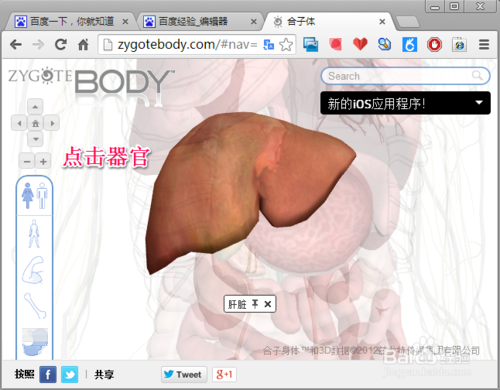Share via the Facebook icon

click(48, 374)
